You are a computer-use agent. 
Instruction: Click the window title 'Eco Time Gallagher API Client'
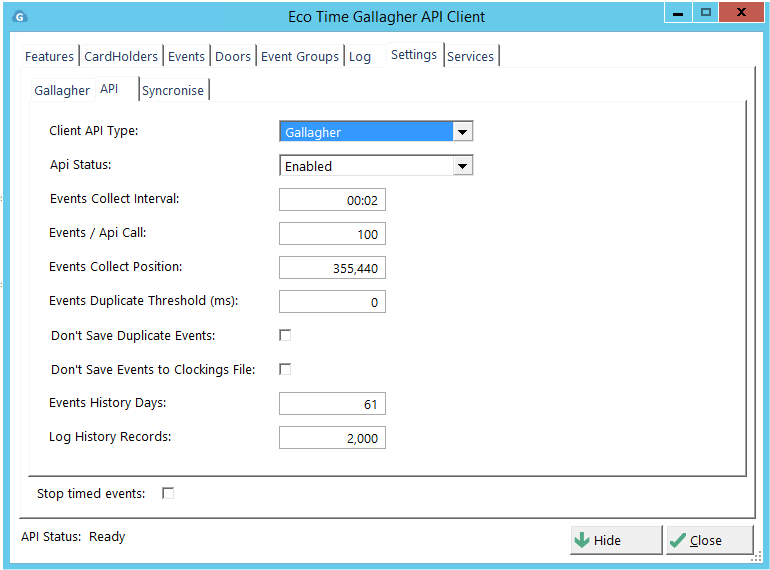point(386,17)
